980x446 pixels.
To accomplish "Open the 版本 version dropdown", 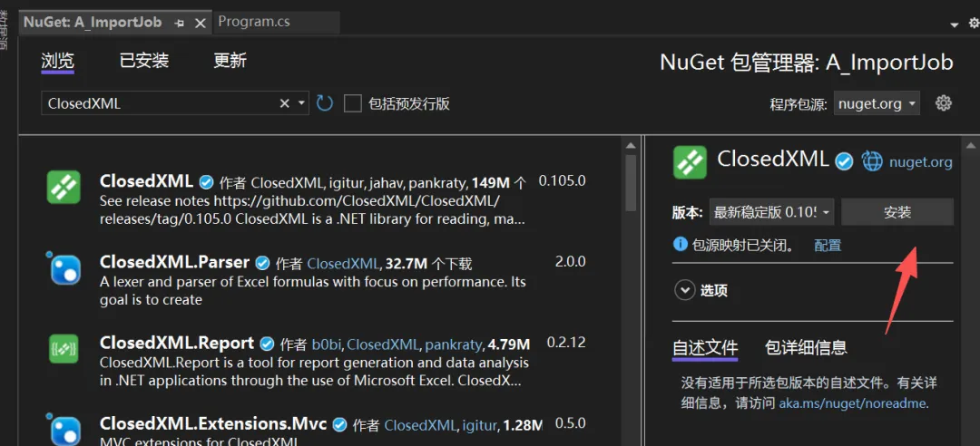I will (772, 212).
